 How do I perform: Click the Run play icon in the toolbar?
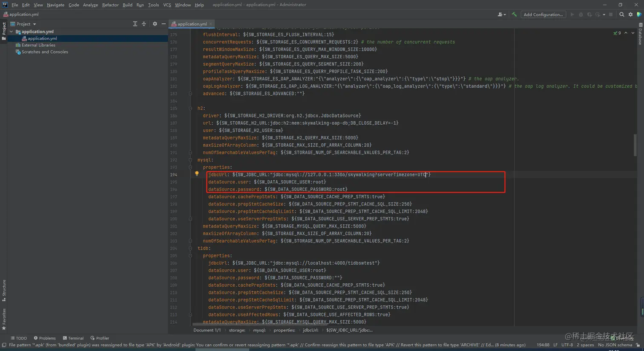(x=572, y=14)
